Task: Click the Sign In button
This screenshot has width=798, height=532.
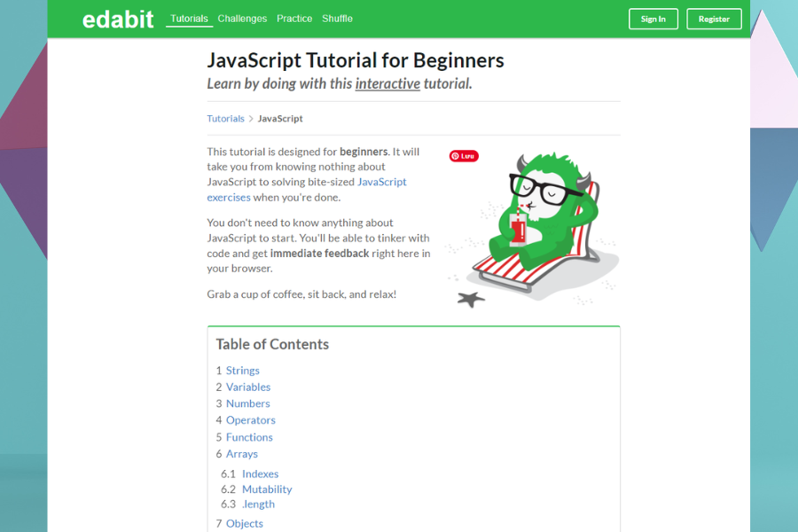Action: [653, 19]
